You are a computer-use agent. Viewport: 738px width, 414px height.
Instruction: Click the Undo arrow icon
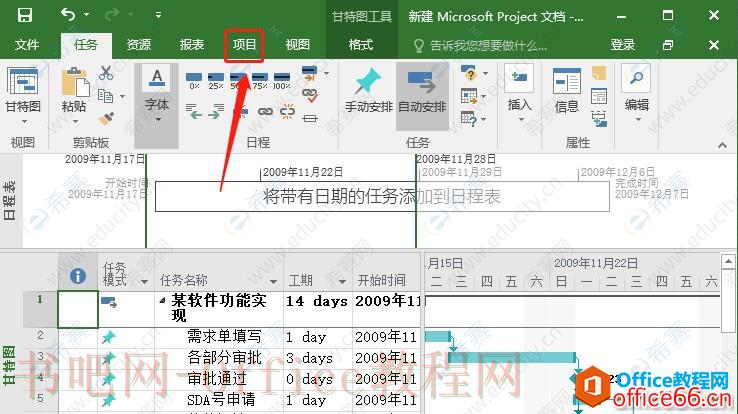pos(68,15)
